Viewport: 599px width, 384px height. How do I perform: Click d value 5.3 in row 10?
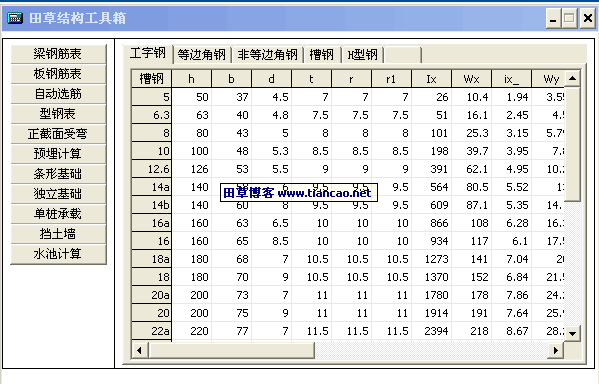click(272, 151)
